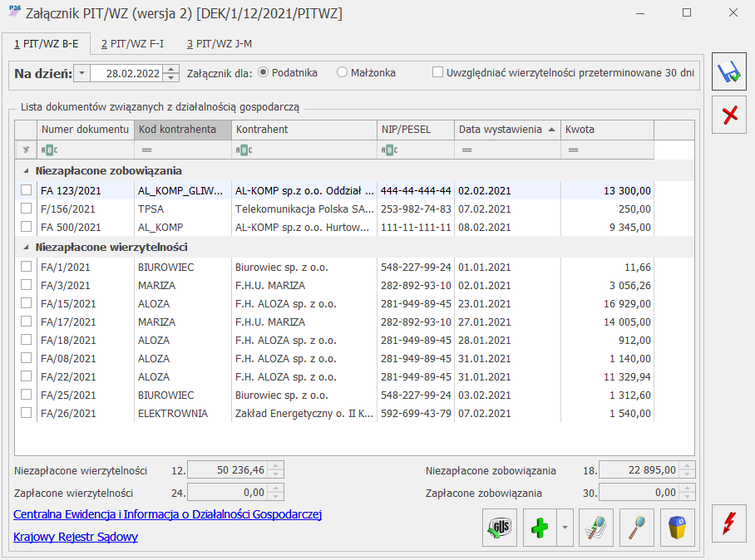Image resolution: width=755 pixels, height=560 pixels.
Task: Click the Niezapłacone zobowiązania value 22 895,00
Action: coord(639,469)
